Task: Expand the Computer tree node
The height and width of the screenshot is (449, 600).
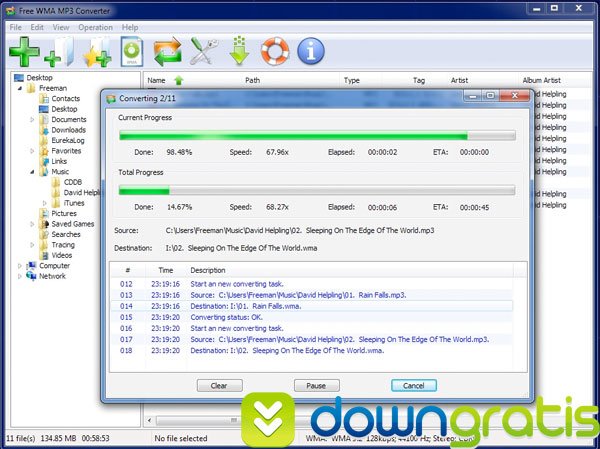Action: tap(19, 266)
